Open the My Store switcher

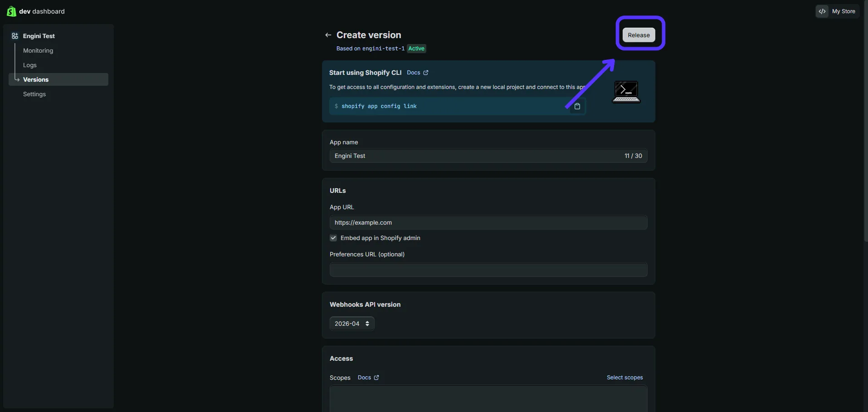[x=837, y=11]
